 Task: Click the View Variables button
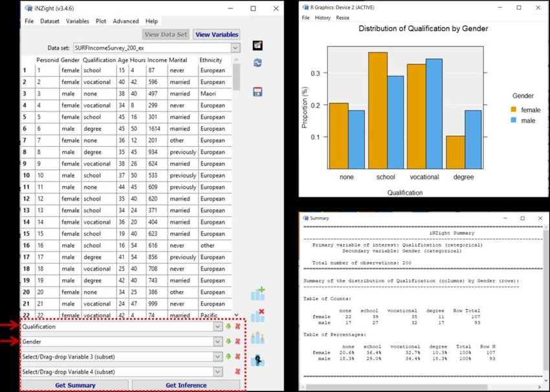click(x=217, y=34)
